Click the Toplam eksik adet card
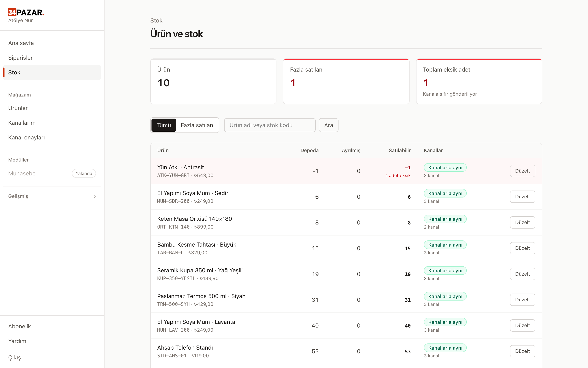 tap(479, 82)
